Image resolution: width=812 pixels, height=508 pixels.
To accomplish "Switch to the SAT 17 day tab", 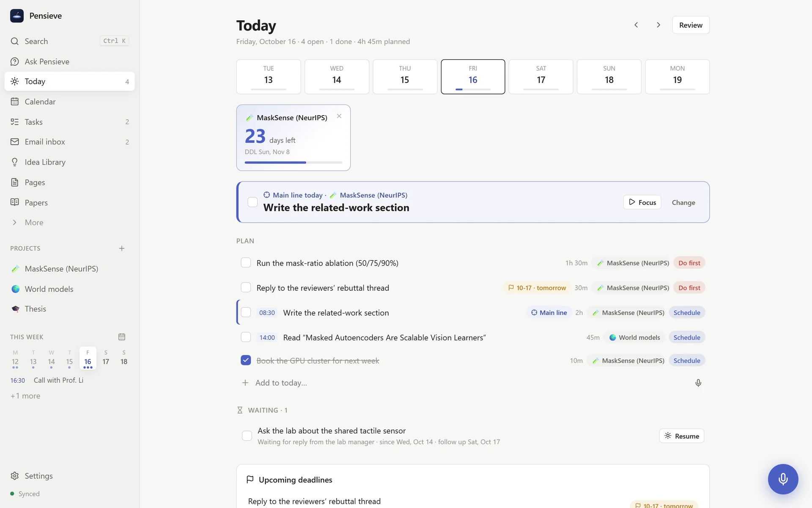I will (541, 77).
